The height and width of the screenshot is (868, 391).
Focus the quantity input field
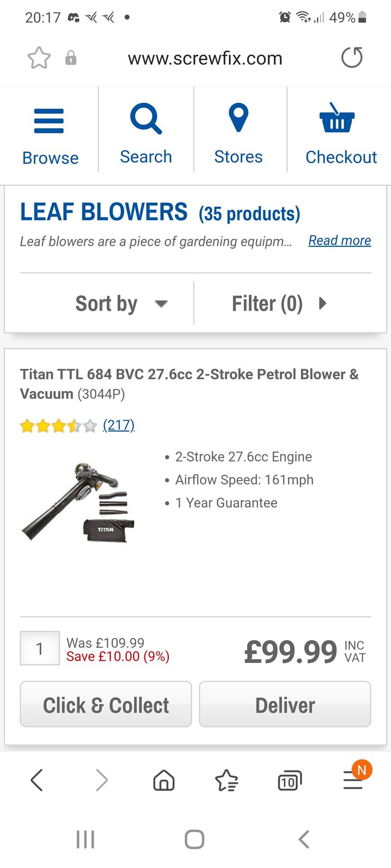tap(40, 648)
